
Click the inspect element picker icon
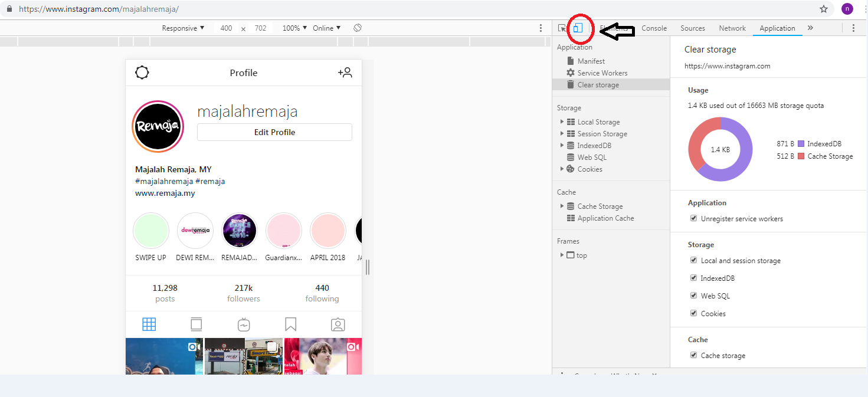(562, 28)
